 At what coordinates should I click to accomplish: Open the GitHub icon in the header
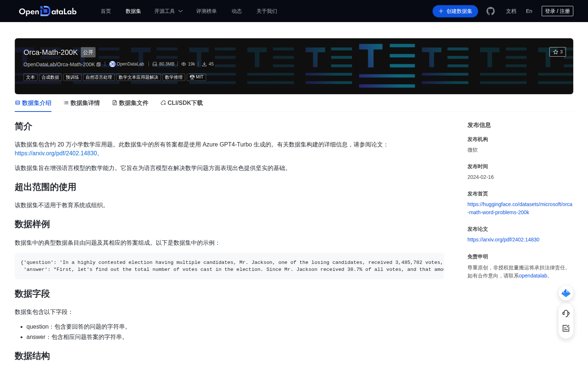(x=491, y=11)
